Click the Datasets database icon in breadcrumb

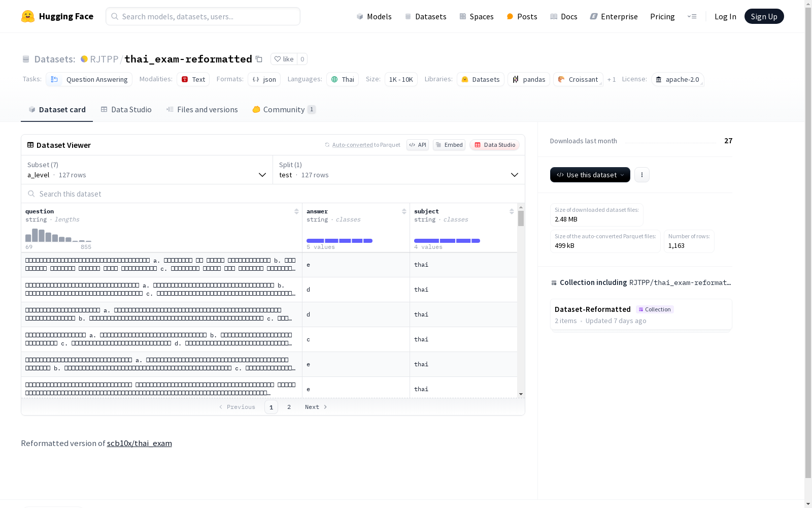click(26, 59)
